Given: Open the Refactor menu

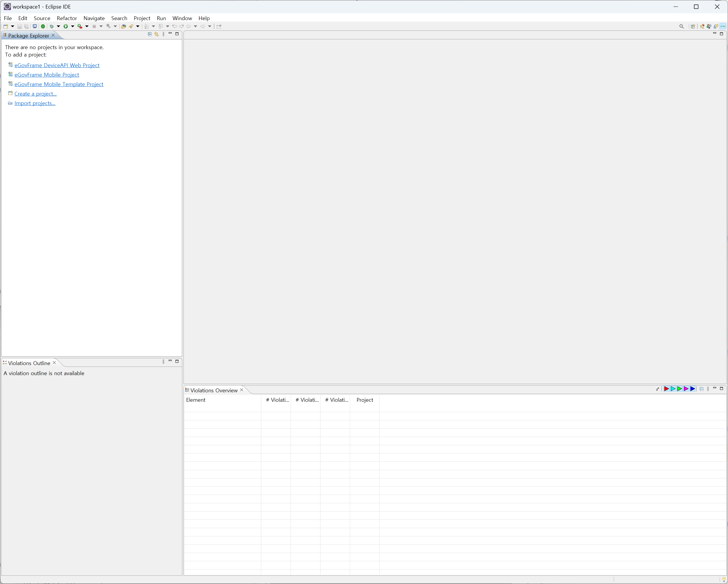Looking at the screenshot, I should pos(67,18).
